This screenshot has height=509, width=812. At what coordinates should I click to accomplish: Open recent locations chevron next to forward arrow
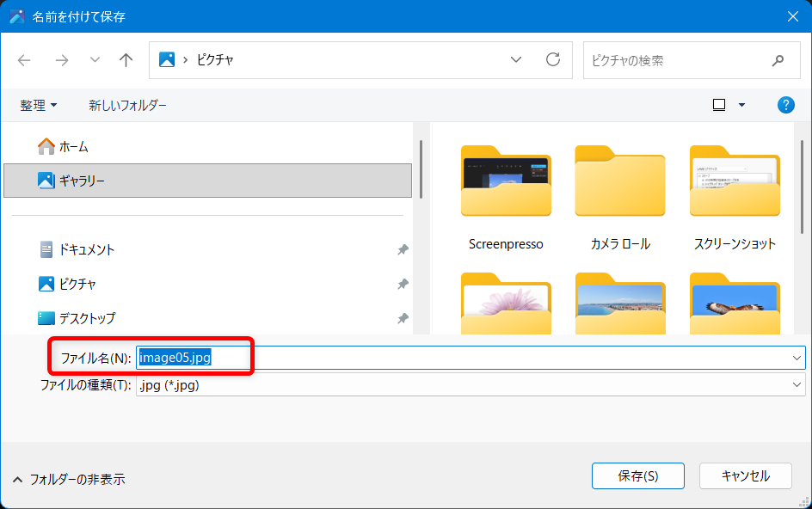(95, 60)
